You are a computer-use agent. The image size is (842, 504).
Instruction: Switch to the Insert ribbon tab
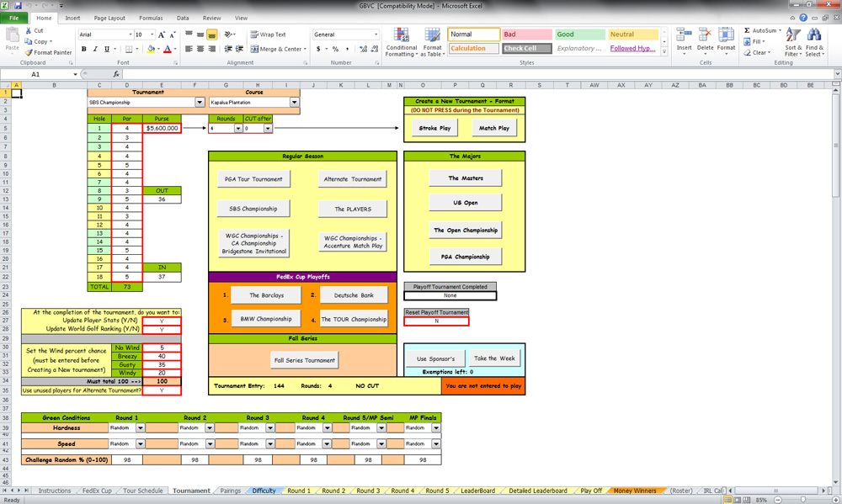click(x=72, y=18)
